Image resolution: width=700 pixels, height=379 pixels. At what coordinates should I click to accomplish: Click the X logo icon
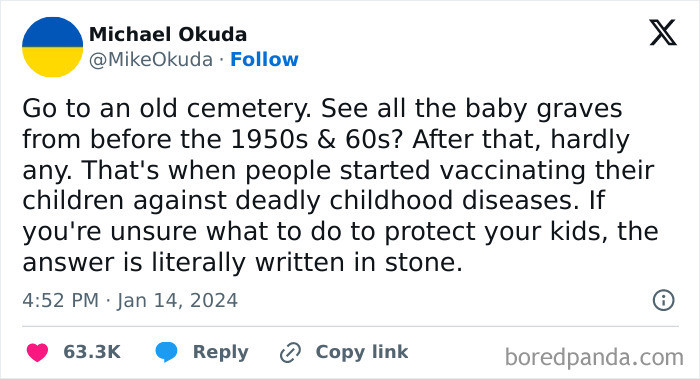point(663,32)
